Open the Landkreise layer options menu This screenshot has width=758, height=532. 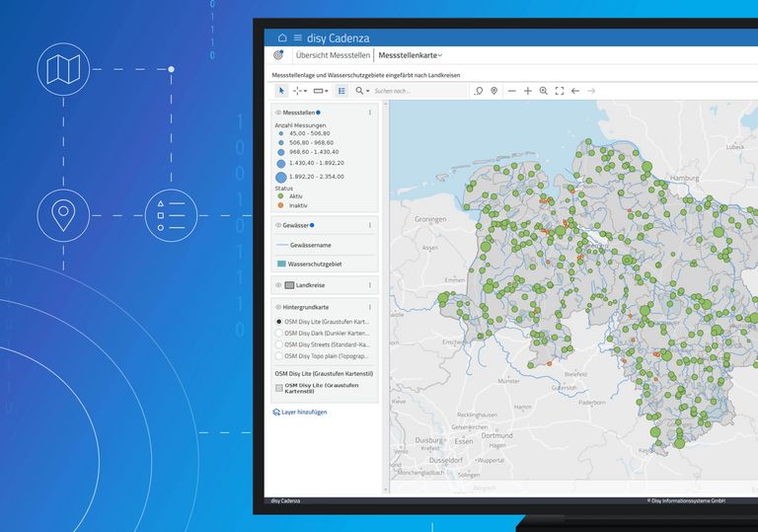coord(370,285)
